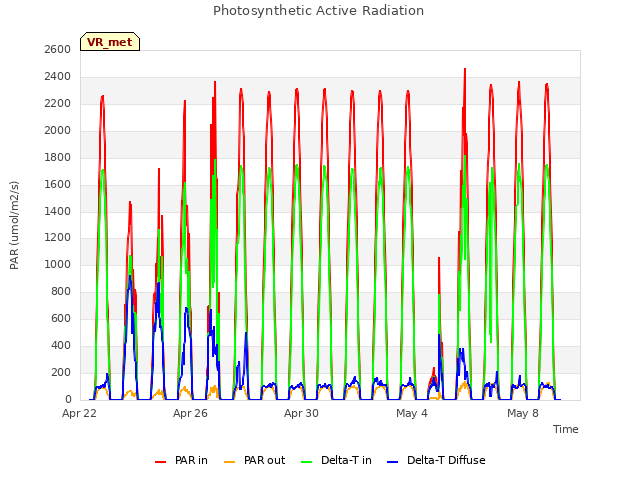
Task: Select the PAR in legend entry
Action: pyautogui.click(x=181, y=460)
